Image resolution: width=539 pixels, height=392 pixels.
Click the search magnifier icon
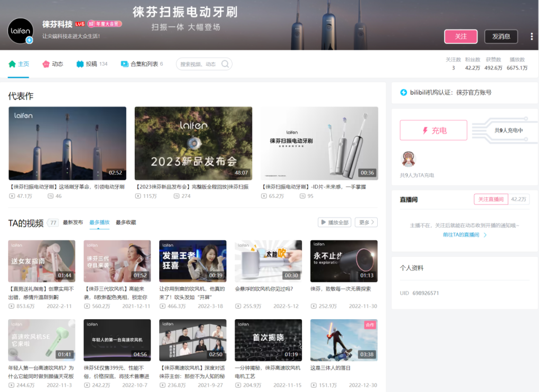[x=225, y=64]
